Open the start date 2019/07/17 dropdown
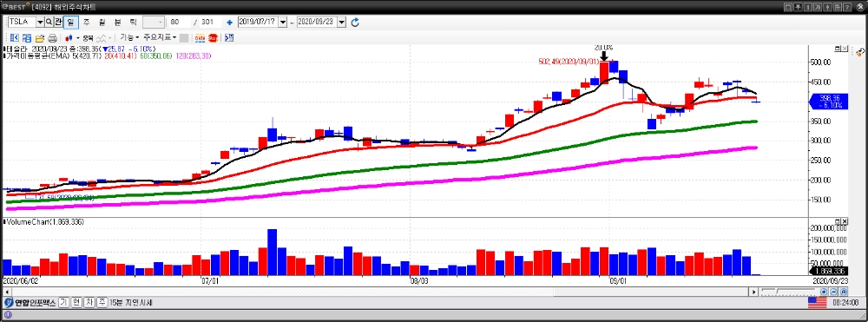868x322 pixels. 283,22
